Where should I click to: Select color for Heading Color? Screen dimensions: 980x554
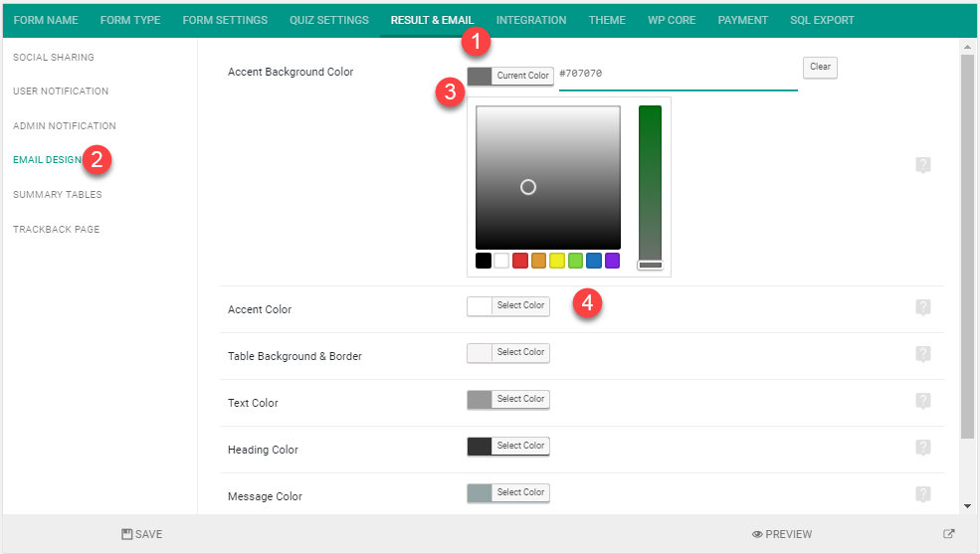click(x=508, y=447)
